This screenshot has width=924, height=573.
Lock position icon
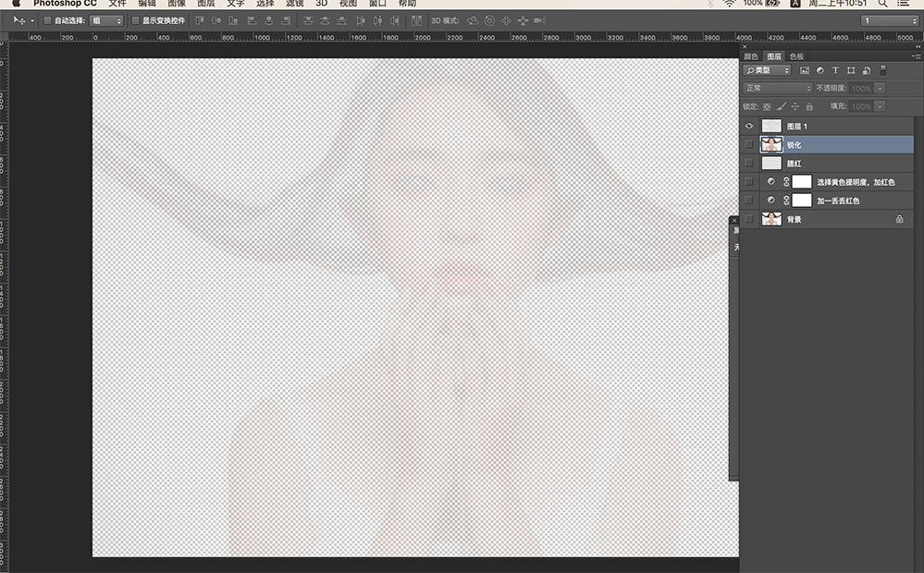tap(795, 106)
